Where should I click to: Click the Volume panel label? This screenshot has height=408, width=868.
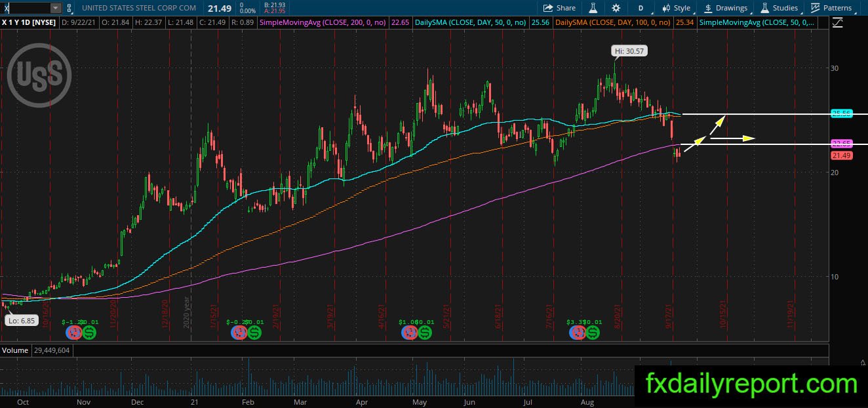[14, 350]
